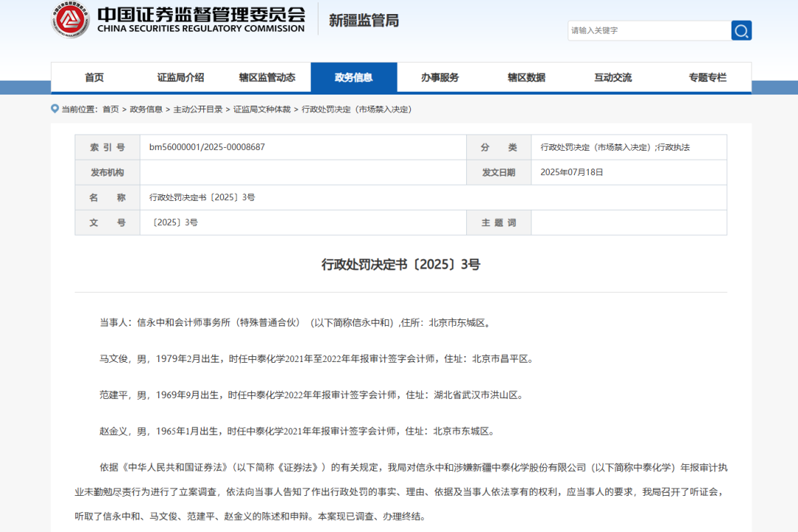Click the 名称 table label
The width and height of the screenshot is (798, 532).
[107, 197]
